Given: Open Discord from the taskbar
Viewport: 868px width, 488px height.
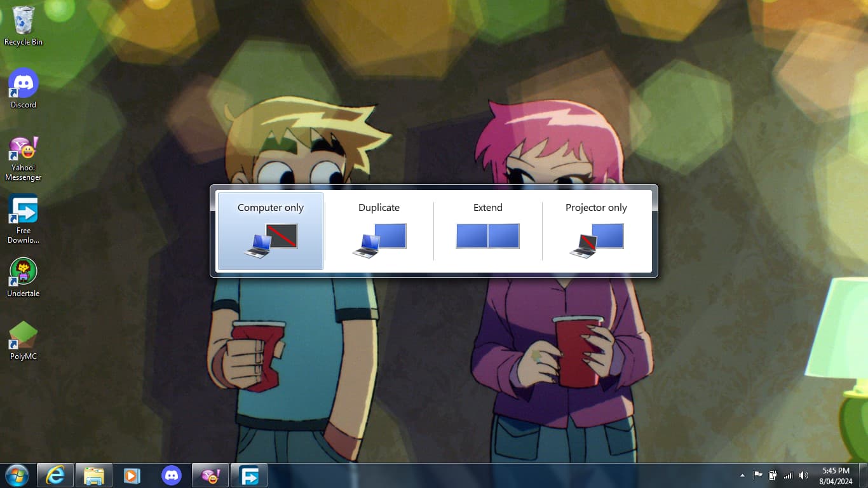Looking at the screenshot, I should (x=171, y=475).
